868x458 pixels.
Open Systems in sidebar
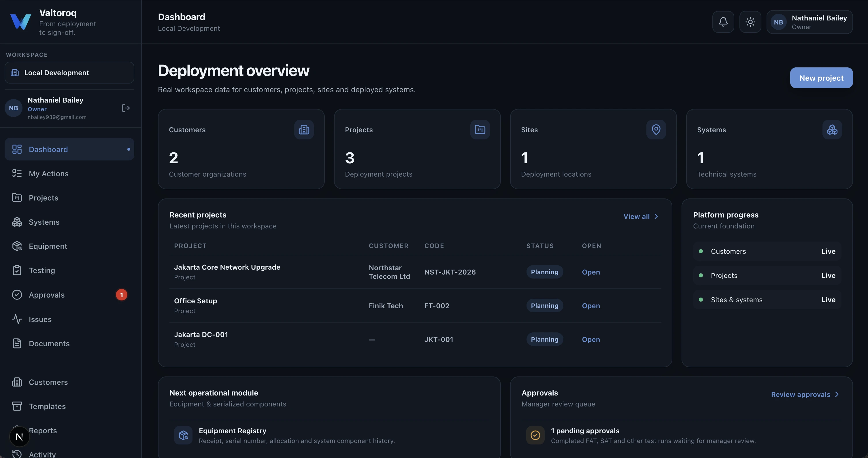coord(69,222)
